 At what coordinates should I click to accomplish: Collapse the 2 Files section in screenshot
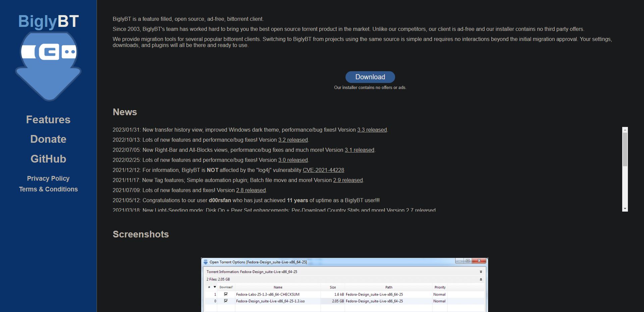[x=481, y=279]
